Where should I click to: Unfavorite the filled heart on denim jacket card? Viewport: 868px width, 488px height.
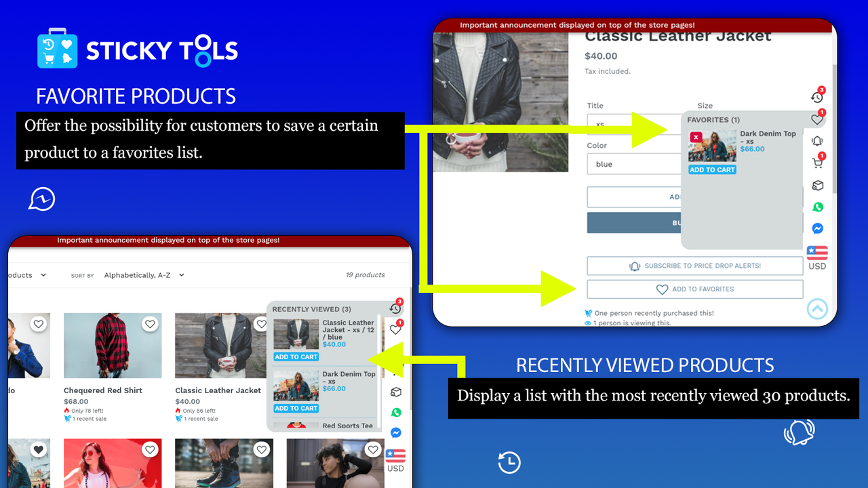(x=39, y=449)
